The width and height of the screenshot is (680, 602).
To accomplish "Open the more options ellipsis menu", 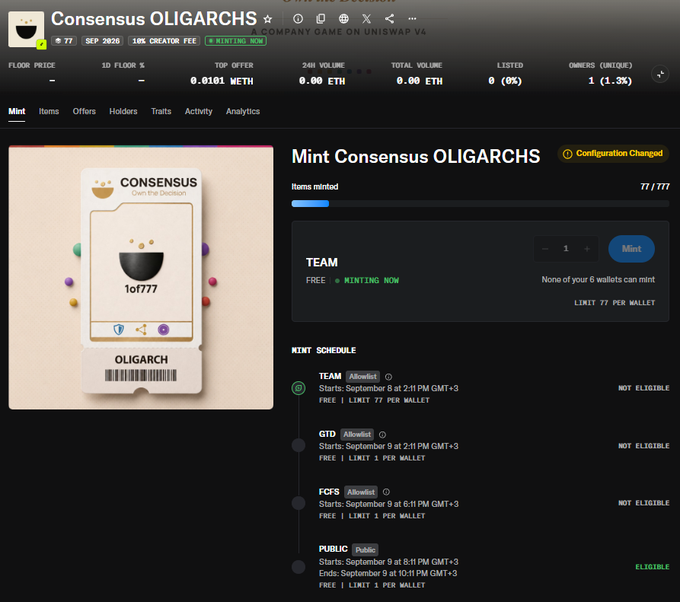I will (x=412, y=19).
